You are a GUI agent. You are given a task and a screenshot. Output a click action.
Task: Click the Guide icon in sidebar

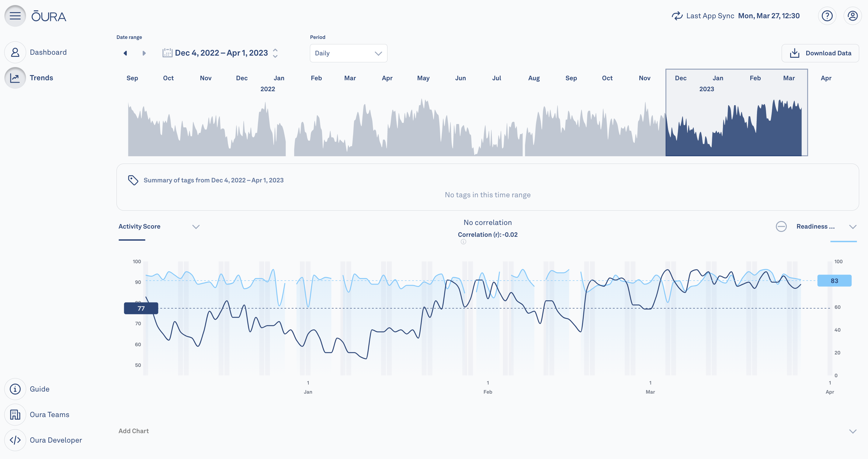click(16, 389)
